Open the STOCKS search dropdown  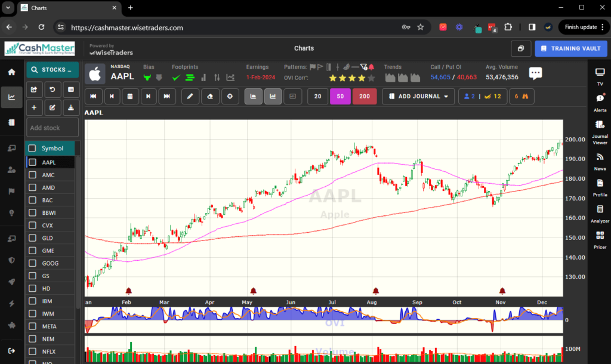(x=52, y=70)
